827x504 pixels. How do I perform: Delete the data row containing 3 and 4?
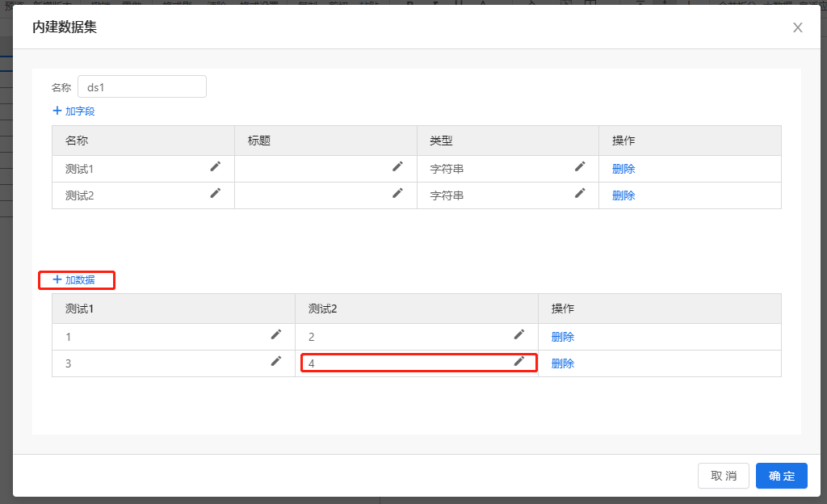(x=563, y=363)
